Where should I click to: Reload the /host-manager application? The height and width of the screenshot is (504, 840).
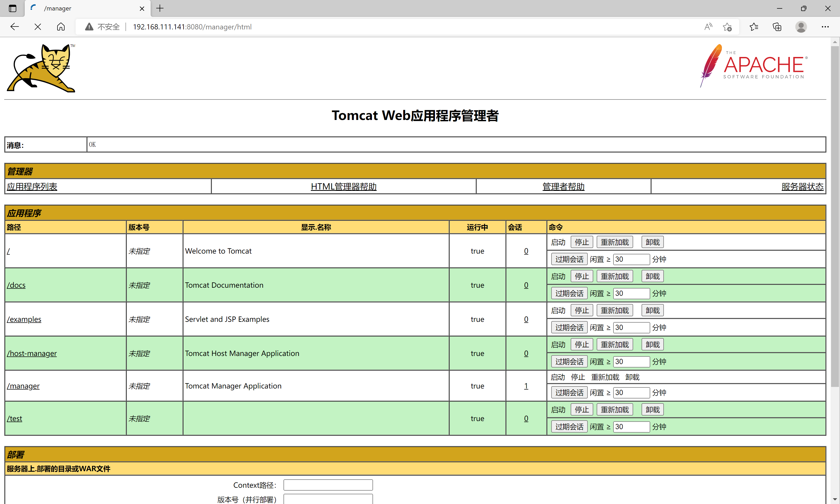pos(615,344)
